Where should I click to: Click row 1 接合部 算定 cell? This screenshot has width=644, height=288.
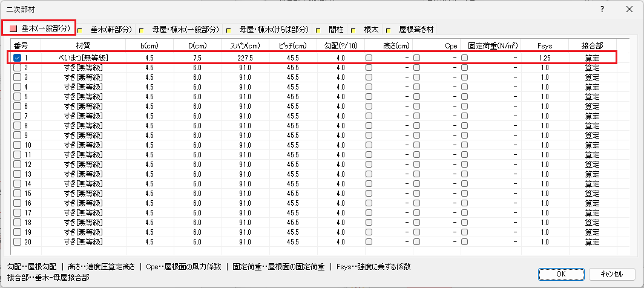point(591,57)
